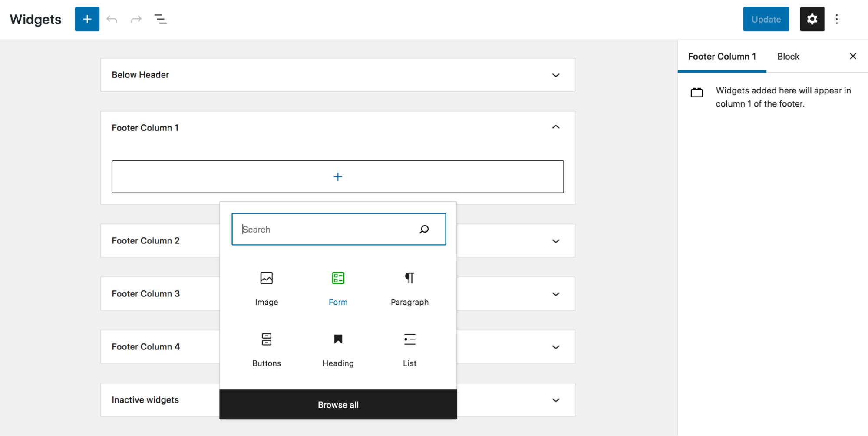Click the widget area icon in sidebar

[x=697, y=92]
